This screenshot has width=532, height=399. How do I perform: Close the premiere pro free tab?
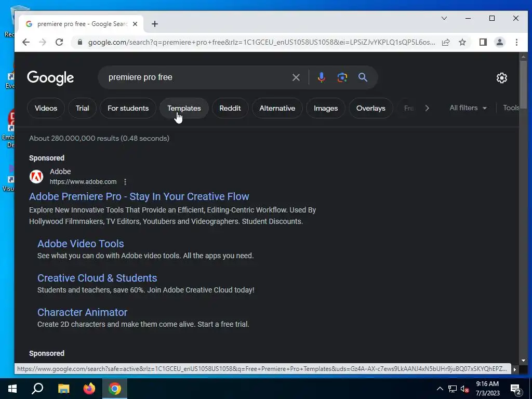click(x=135, y=24)
